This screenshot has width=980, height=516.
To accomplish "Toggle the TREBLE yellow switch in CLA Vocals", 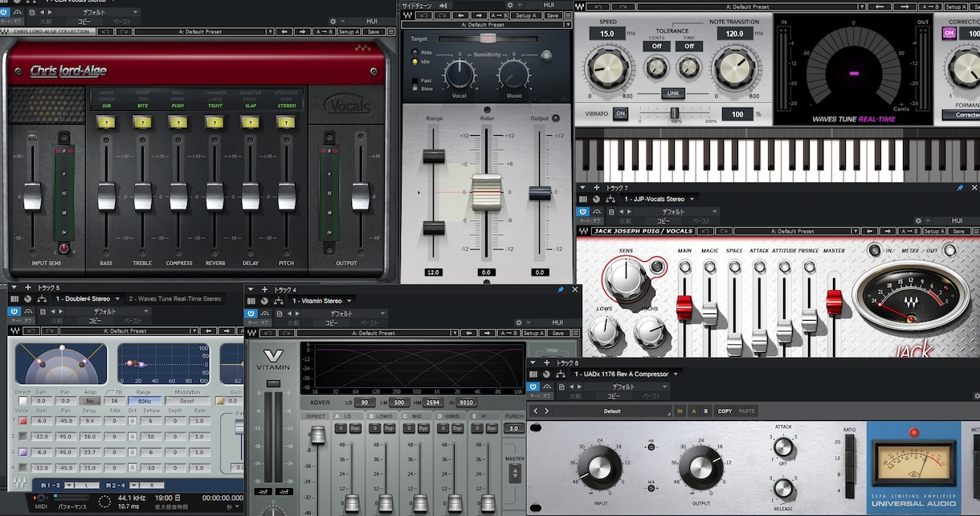I will (142, 122).
